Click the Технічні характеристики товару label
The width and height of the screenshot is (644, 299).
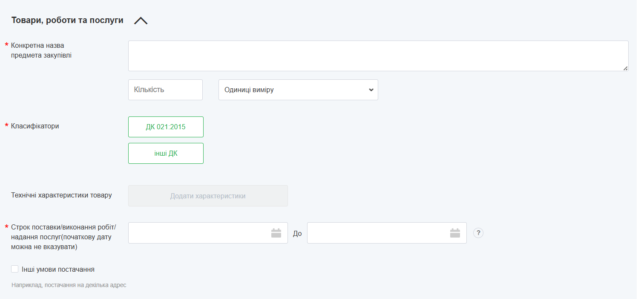pyautogui.click(x=62, y=195)
